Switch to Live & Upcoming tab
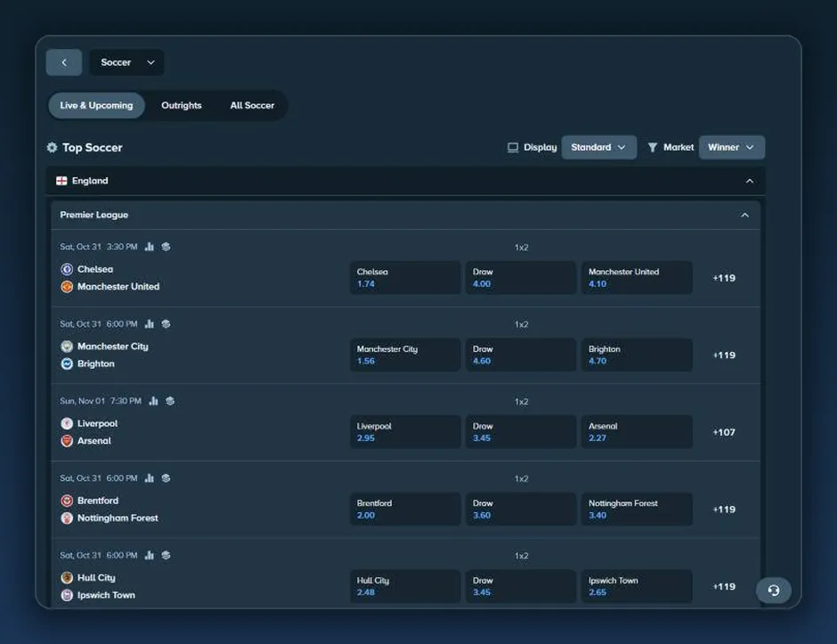 point(97,106)
